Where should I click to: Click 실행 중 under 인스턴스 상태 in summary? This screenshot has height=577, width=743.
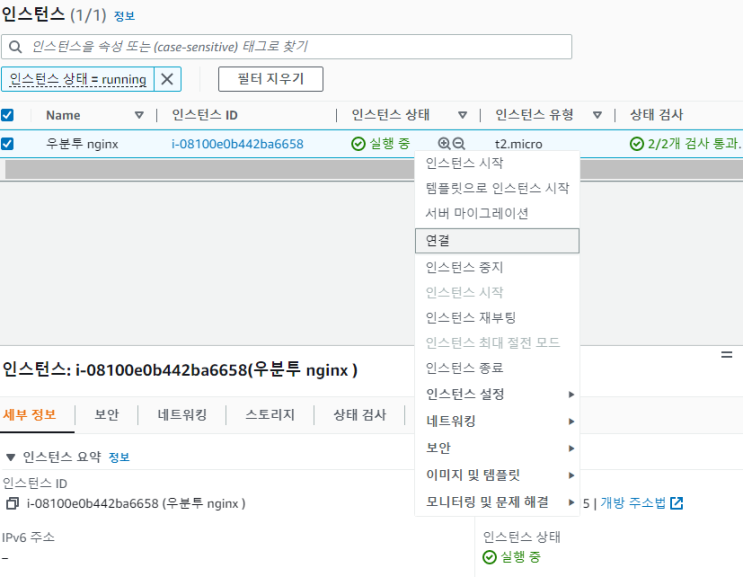(x=512, y=557)
